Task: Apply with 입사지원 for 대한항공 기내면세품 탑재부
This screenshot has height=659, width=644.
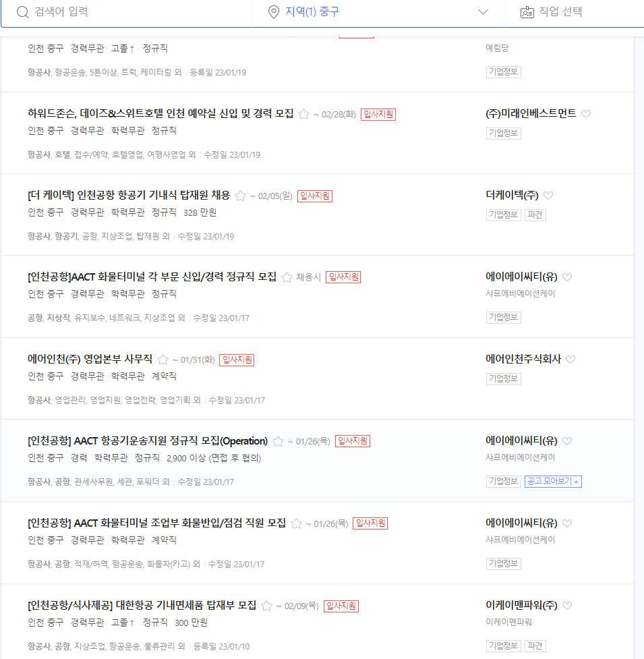Action: pyautogui.click(x=341, y=606)
